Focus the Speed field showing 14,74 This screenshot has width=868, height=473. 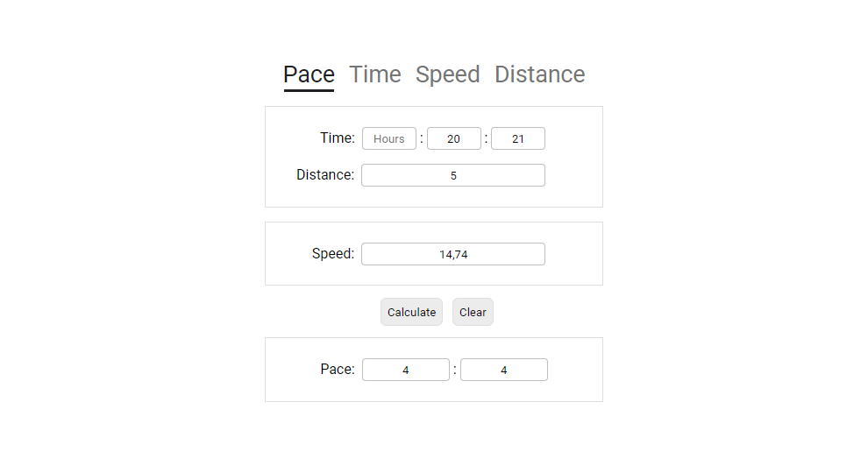[x=453, y=254]
